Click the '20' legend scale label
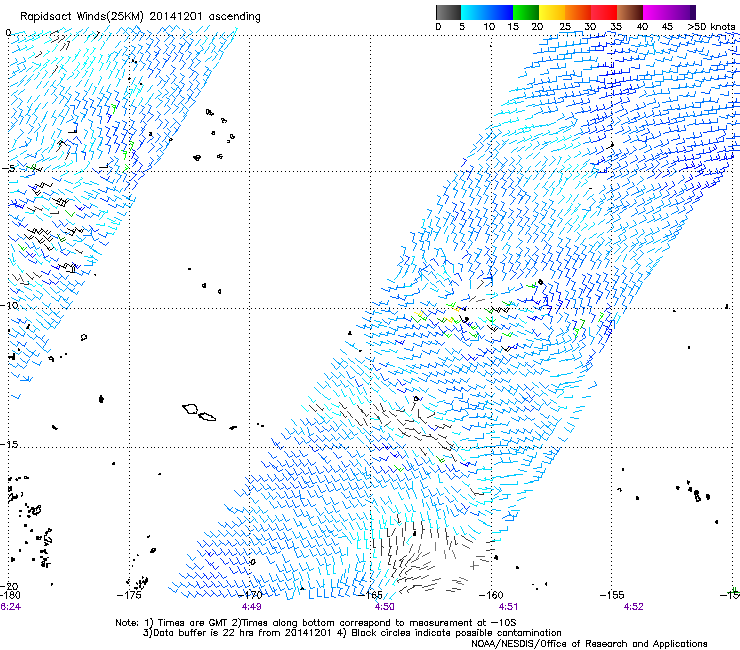This screenshot has height=650, width=740. (x=537, y=27)
